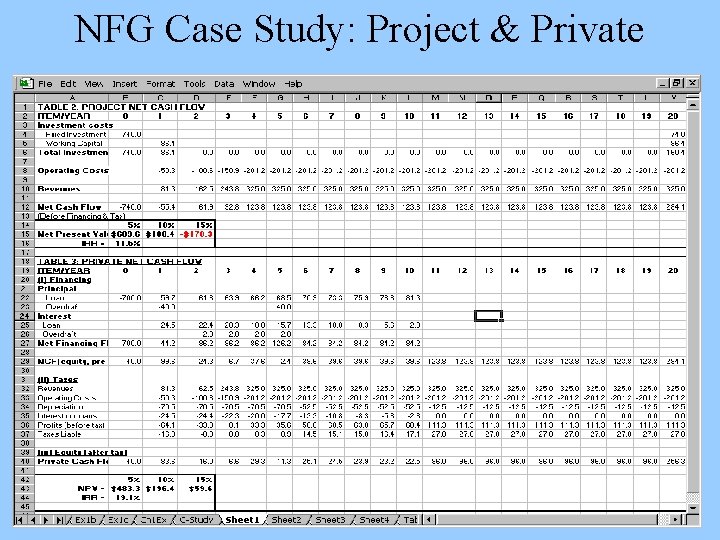Click the 19.1% IRR value cell

pyautogui.click(x=127, y=498)
